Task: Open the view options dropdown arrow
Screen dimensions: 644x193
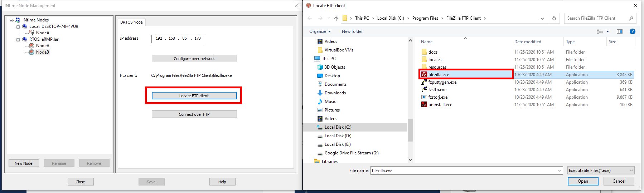Action: click(x=607, y=31)
